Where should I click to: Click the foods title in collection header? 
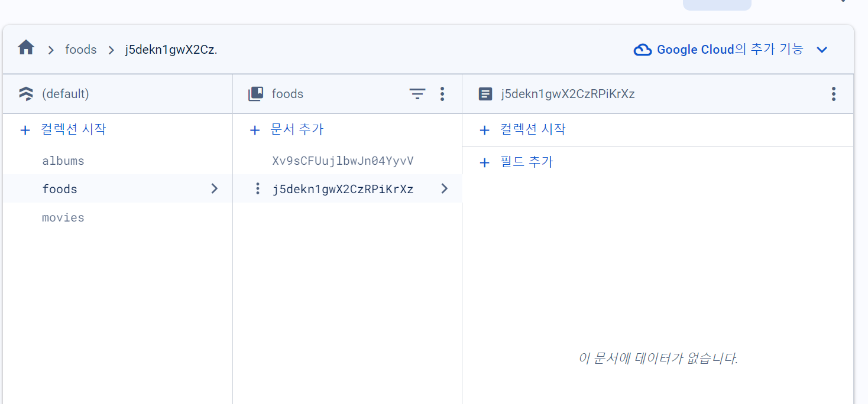pos(287,94)
